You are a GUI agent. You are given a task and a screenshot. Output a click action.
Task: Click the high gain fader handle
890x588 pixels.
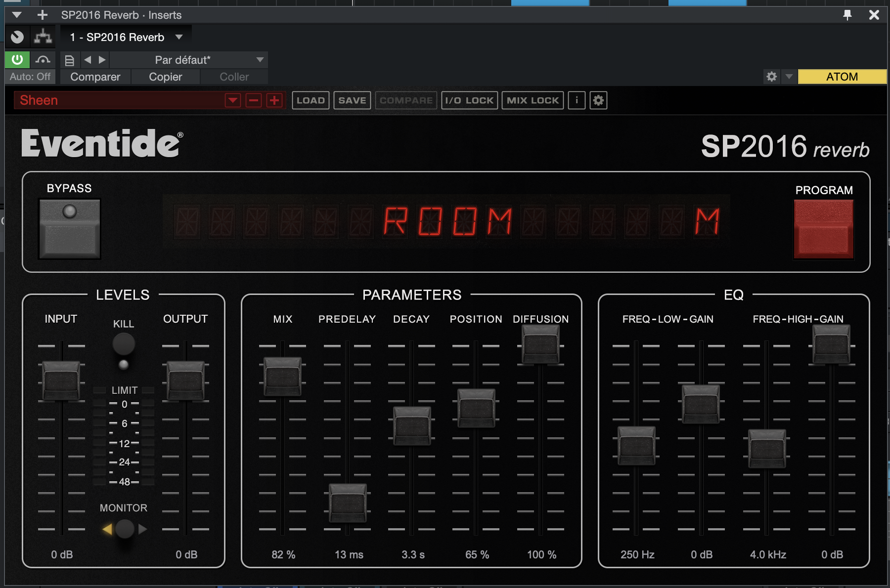(x=832, y=344)
